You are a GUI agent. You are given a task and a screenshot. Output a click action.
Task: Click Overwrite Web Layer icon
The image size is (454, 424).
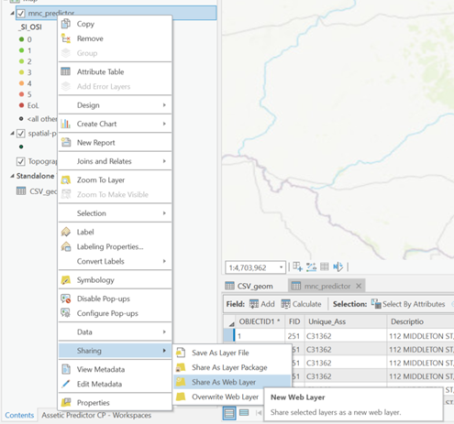tap(181, 396)
